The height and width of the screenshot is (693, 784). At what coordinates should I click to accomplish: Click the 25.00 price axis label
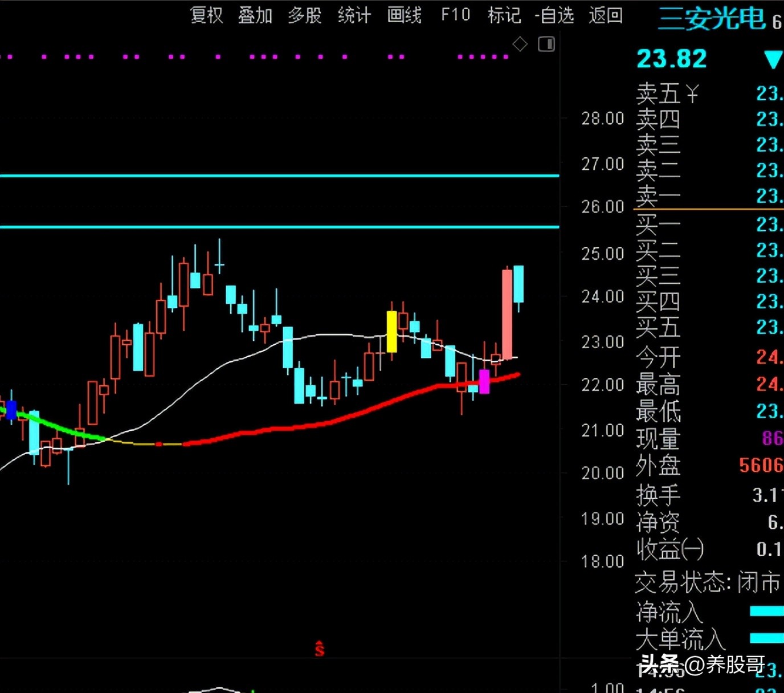602,254
